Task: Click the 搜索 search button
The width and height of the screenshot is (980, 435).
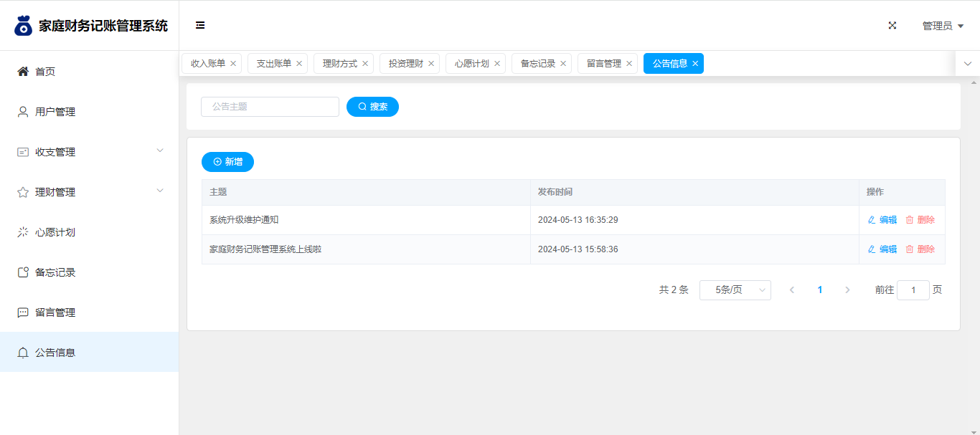Action: (372, 107)
